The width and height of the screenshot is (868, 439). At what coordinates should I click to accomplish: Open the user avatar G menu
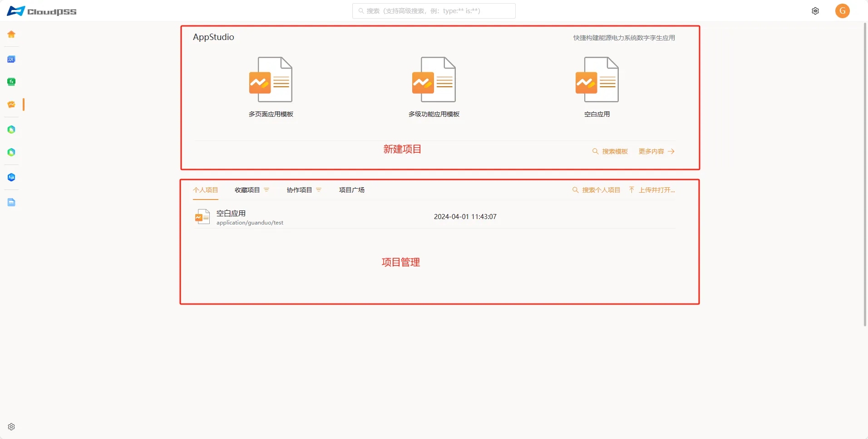coord(843,11)
